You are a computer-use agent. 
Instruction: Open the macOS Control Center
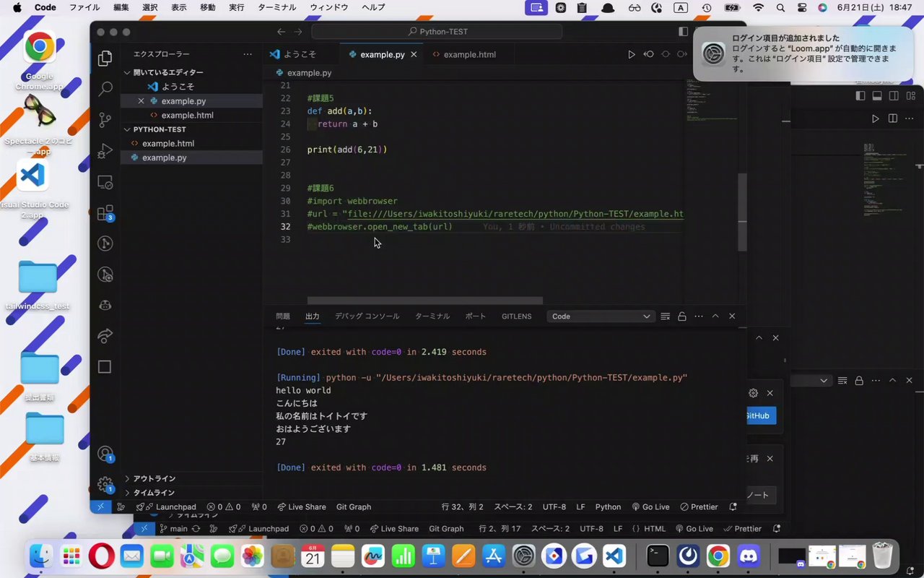(801, 7)
